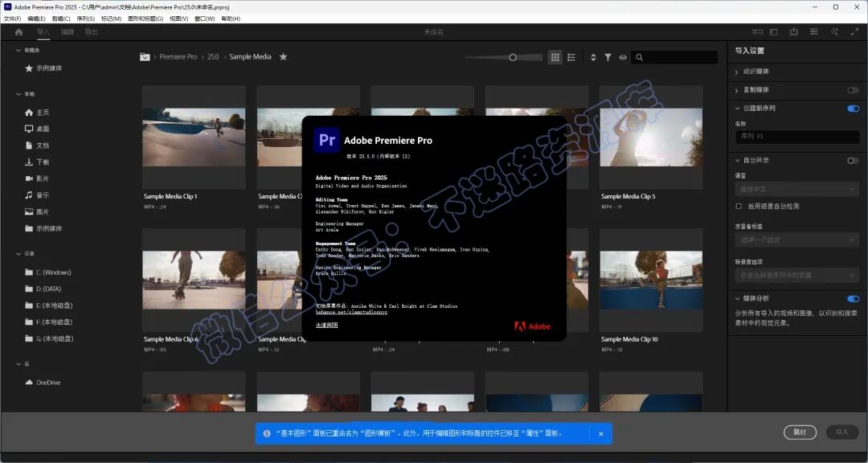Collapse the 收藏夹 favorites section

click(x=18, y=50)
